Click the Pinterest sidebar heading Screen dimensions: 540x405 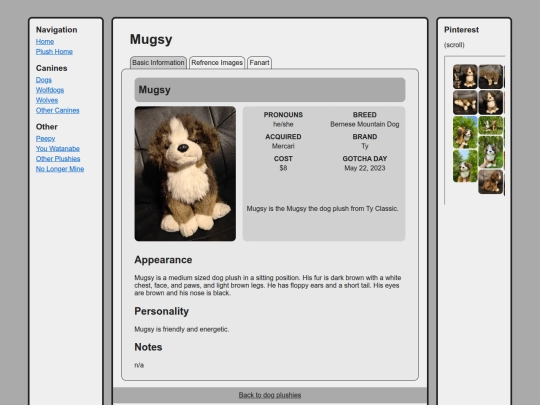click(461, 30)
